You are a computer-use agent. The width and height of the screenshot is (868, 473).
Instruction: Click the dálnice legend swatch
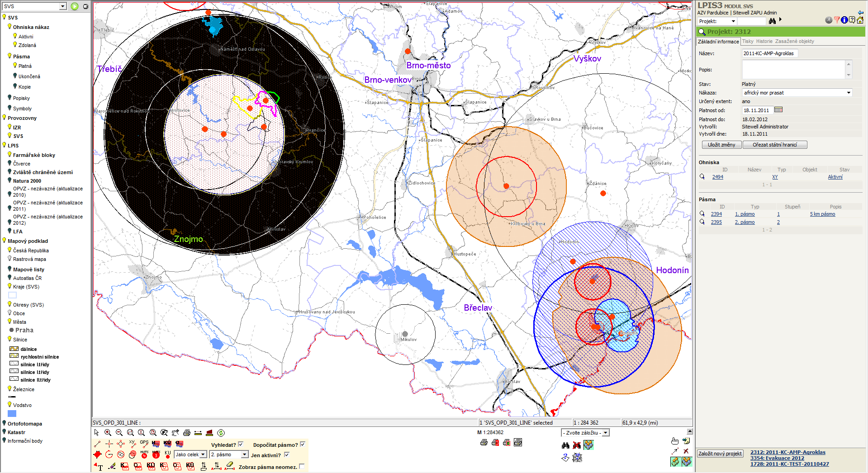pos(14,349)
